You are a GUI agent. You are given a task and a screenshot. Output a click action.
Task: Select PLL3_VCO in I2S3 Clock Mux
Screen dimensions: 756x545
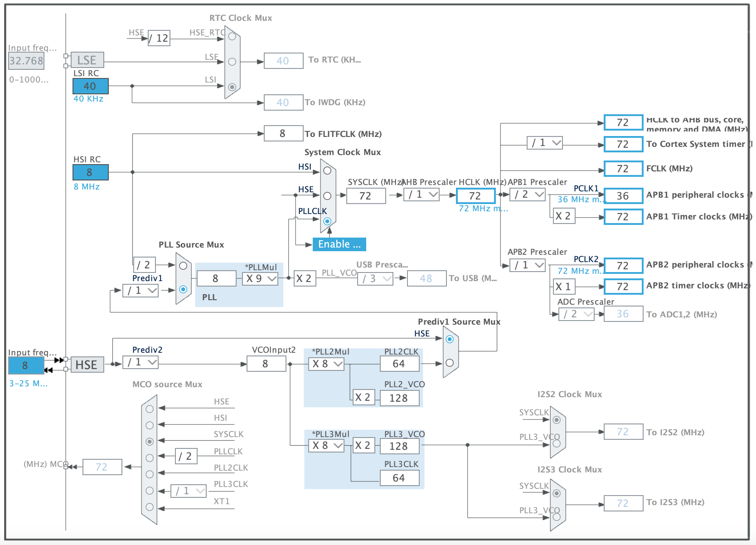[x=557, y=517]
